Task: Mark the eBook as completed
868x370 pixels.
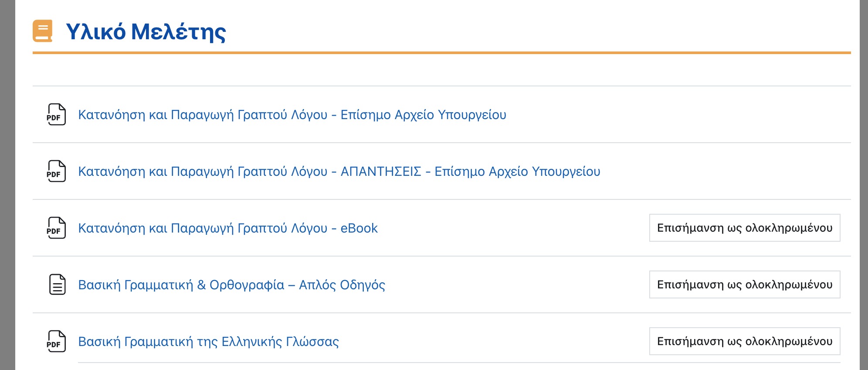Action: click(x=744, y=228)
